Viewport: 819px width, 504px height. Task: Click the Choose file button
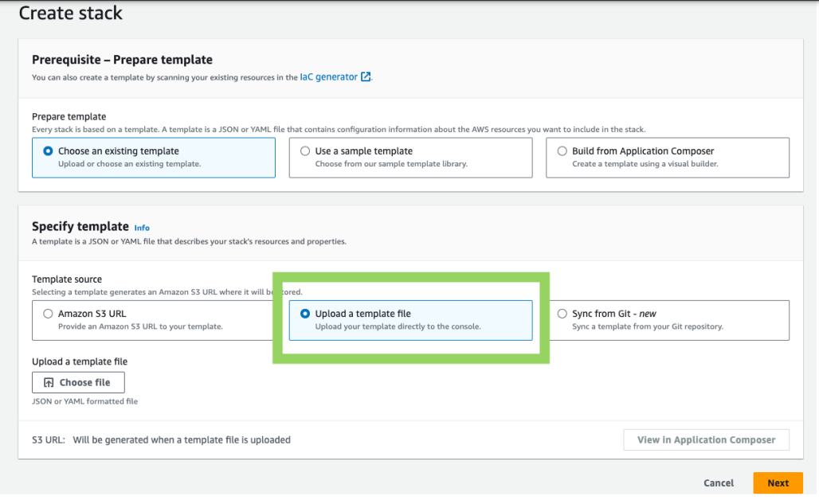coord(78,382)
